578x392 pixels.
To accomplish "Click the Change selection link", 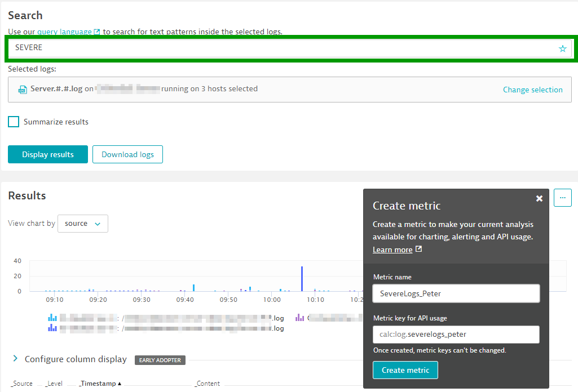I will [532, 90].
